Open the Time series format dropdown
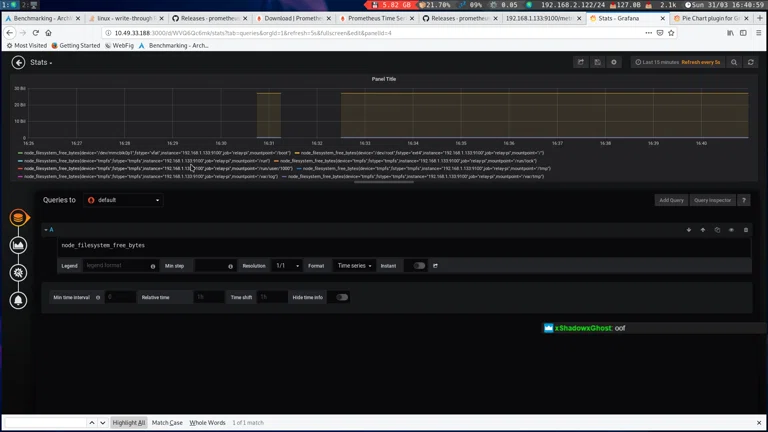 pyautogui.click(x=354, y=266)
